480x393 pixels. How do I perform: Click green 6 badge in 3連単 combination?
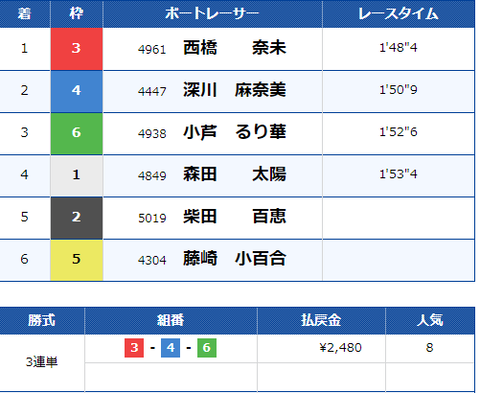pos(207,348)
